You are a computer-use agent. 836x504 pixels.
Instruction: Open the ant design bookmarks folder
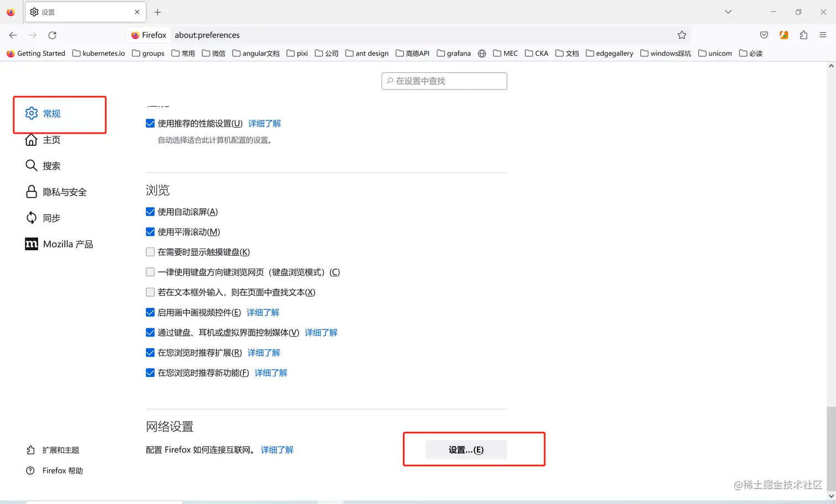click(x=367, y=53)
